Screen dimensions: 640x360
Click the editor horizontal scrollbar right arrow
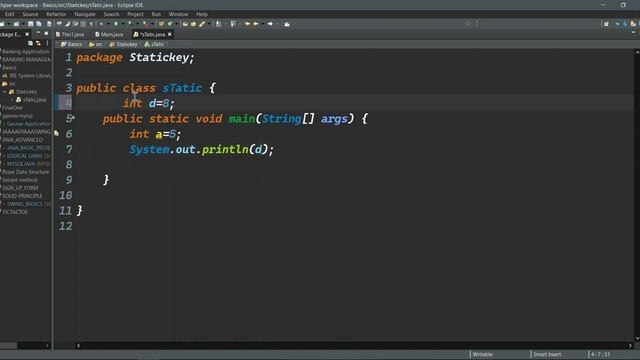[x=630, y=345]
